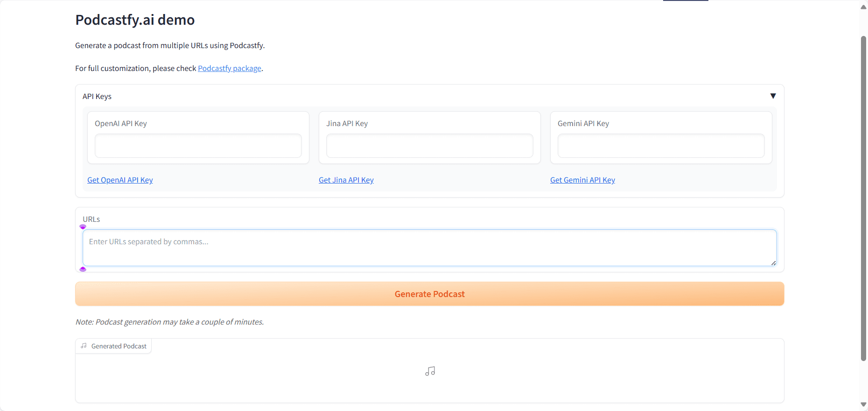Image resolution: width=868 pixels, height=411 pixels.
Task: Click the OpenAI API Key label
Action: tap(121, 123)
